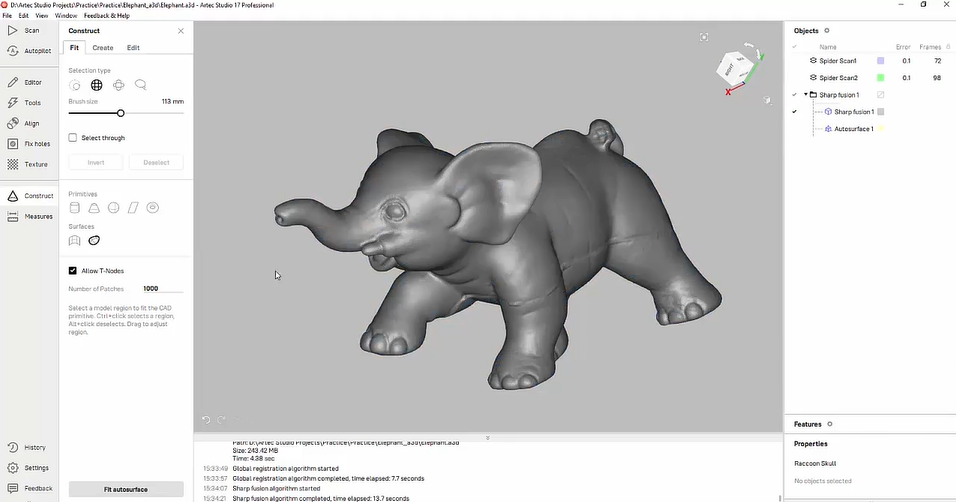Click the navigation cube in viewport
Screen dimensions: 956x502
[735, 68]
